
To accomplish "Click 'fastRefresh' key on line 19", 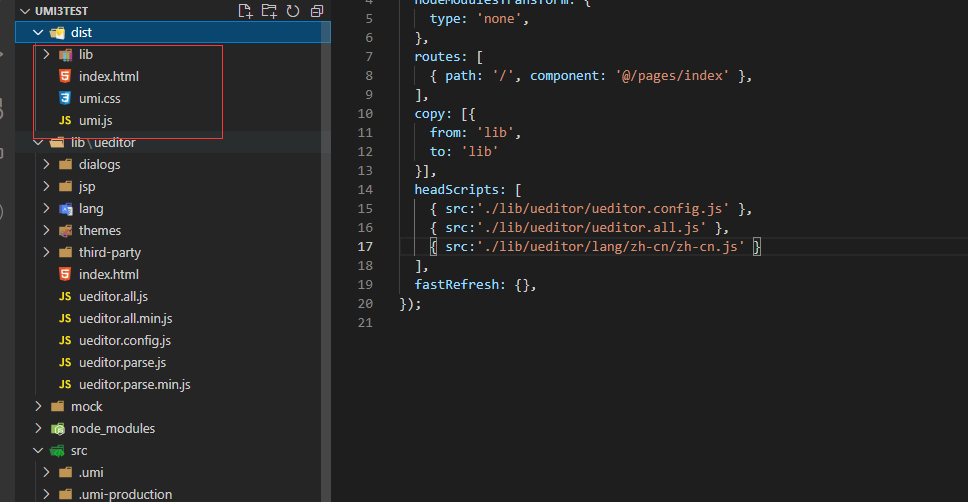I will [x=456, y=285].
